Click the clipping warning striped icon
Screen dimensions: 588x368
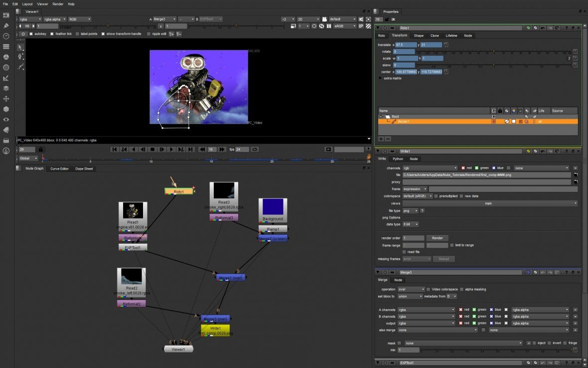[x=368, y=26]
